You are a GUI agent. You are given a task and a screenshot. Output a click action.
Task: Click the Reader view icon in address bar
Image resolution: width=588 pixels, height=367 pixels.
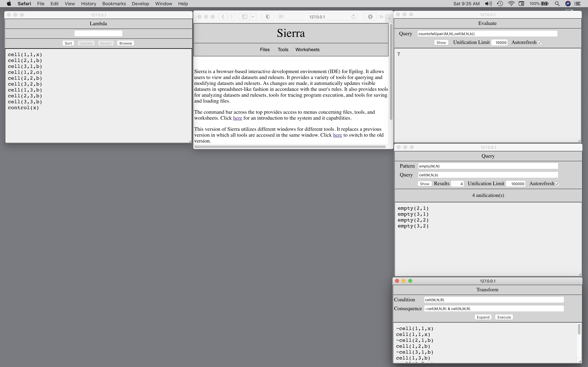tap(281, 17)
